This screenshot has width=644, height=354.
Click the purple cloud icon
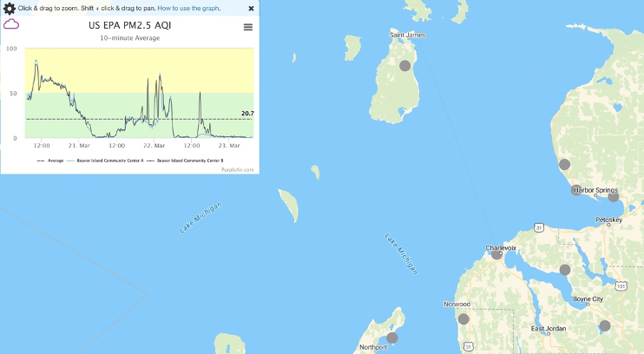coord(11,25)
